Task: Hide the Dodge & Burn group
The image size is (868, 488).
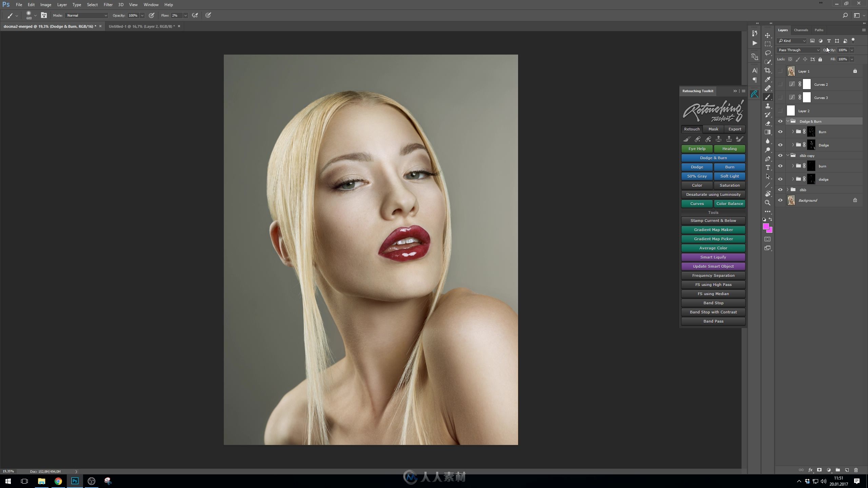Action: pos(780,121)
